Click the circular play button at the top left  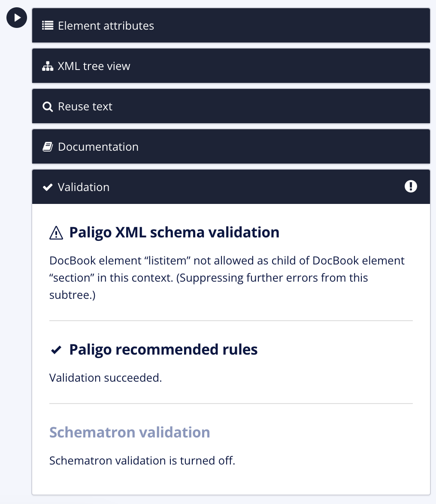coord(16,18)
